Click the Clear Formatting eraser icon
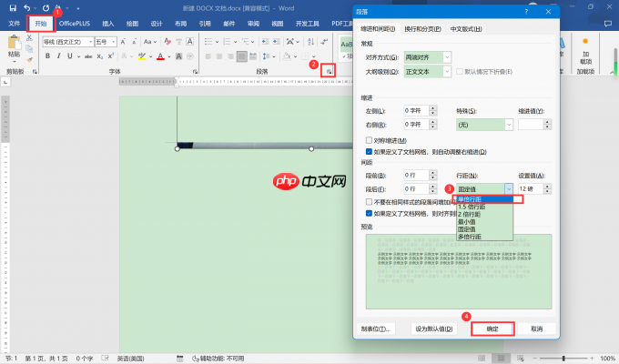The height and width of the screenshot is (364, 619). pyautogui.click(x=167, y=42)
